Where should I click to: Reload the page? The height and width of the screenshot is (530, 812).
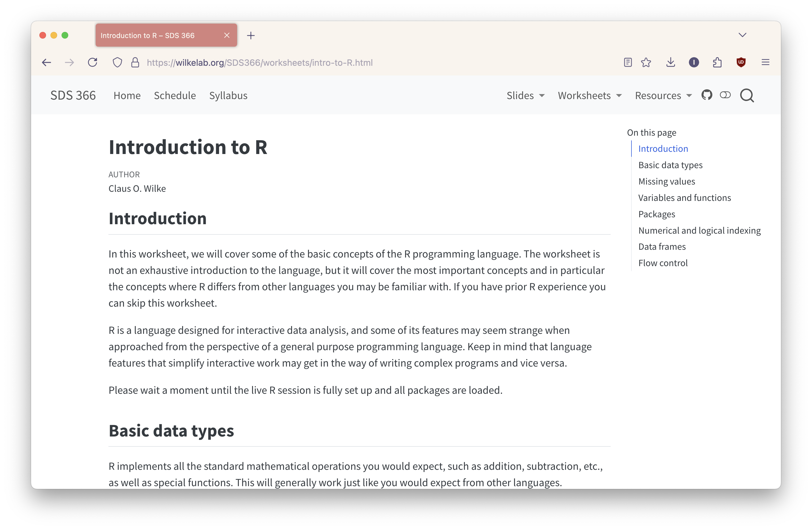click(x=92, y=62)
